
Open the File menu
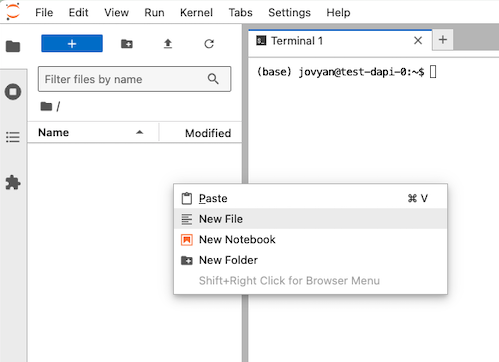coord(44,12)
